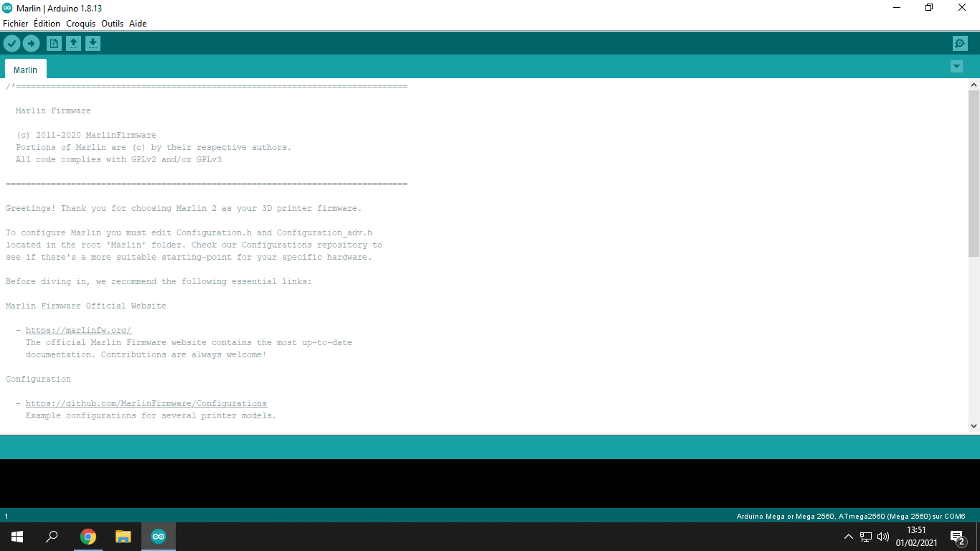Click the line number "1" in status bar
Screen dimensions: 980x551
click(x=6, y=516)
